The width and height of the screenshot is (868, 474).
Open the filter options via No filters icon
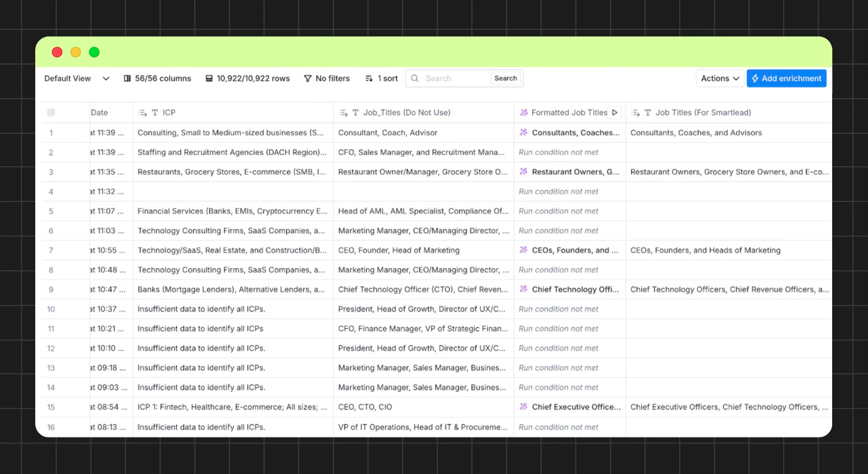tap(307, 78)
